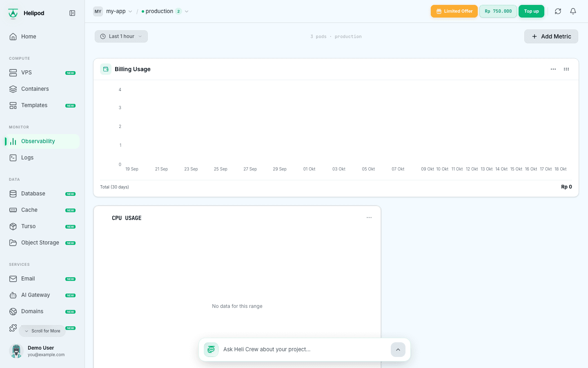Click the refresh icon in top bar
This screenshot has width=588, height=368.
pyautogui.click(x=558, y=11)
